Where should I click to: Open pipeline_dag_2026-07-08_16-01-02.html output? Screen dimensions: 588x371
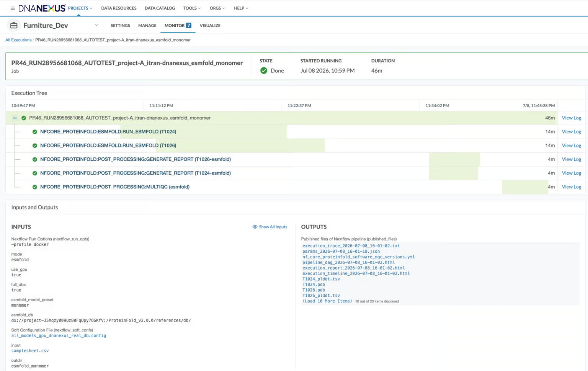348,263
